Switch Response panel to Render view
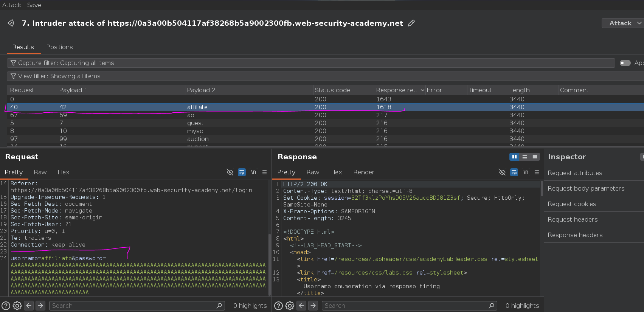The width and height of the screenshot is (644, 312). tap(364, 172)
